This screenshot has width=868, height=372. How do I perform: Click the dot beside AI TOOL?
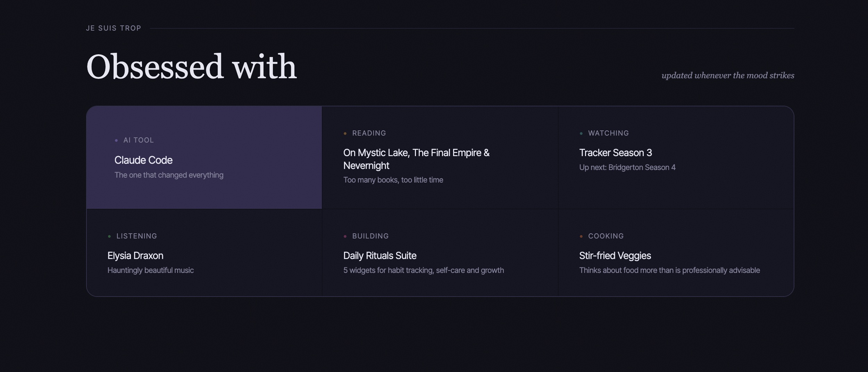pos(116,140)
